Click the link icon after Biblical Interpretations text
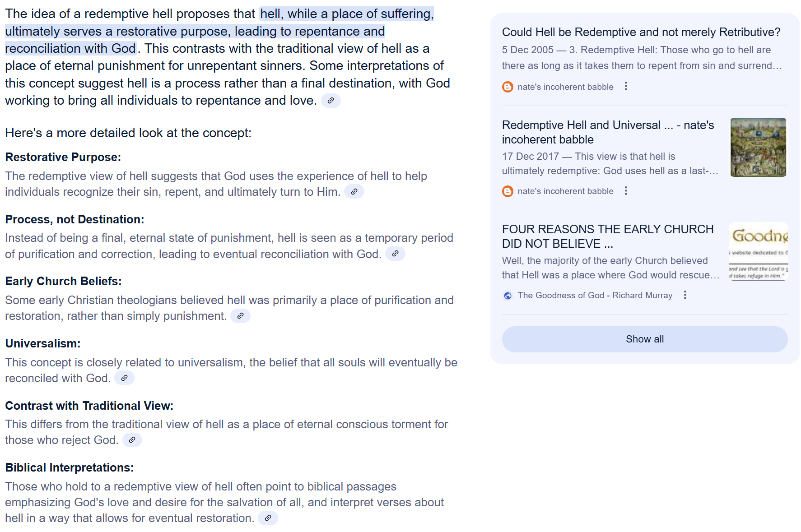The image size is (801, 532). click(268, 518)
